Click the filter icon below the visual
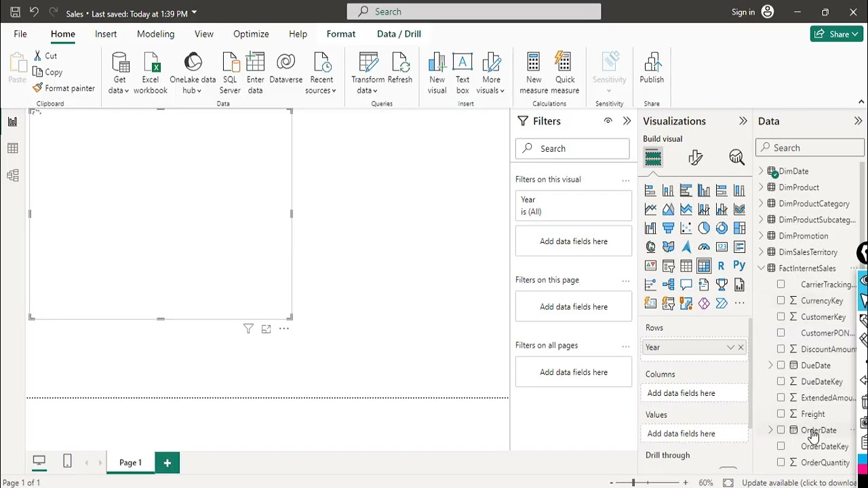Viewport: 868px width, 488px height. click(x=248, y=329)
